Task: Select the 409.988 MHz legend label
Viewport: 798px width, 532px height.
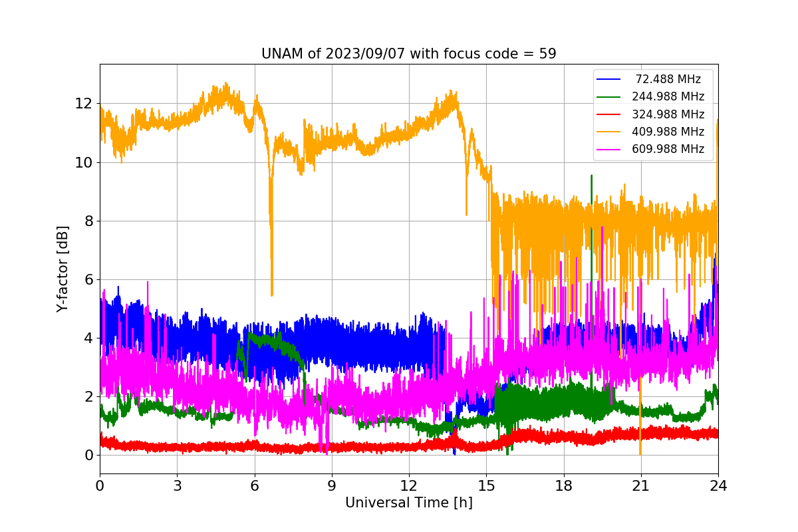Action: pos(668,131)
